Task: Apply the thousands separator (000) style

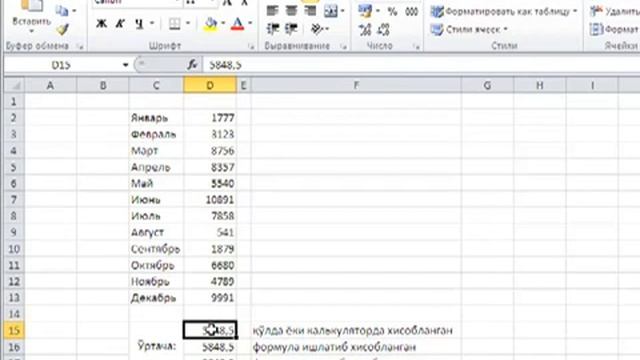Action: (x=411, y=11)
